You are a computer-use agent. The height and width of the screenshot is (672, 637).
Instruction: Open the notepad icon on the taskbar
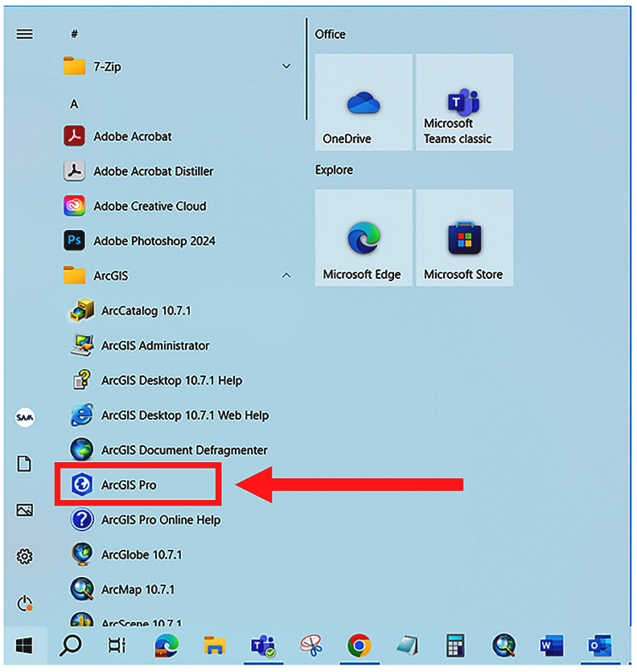point(408,645)
